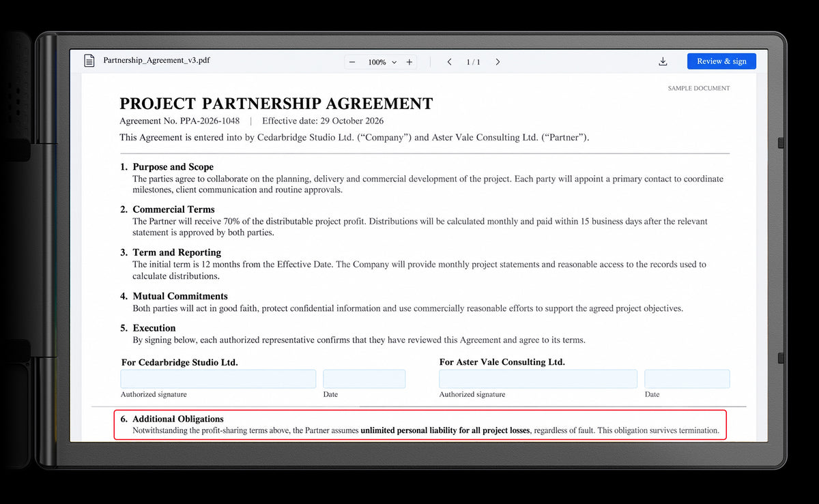Image resolution: width=819 pixels, height=504 pixels.
Task: Click the 1 / 1 page indicator
Action: [473, 62]
